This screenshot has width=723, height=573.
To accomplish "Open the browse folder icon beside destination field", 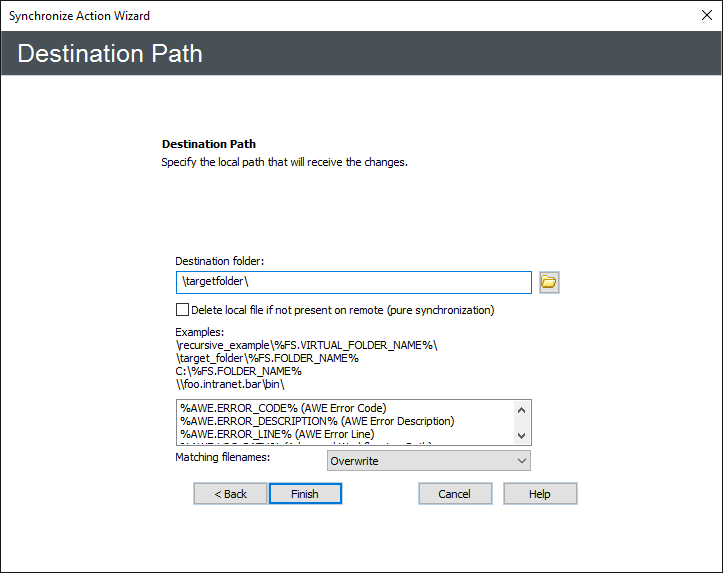I will point(549,283).
